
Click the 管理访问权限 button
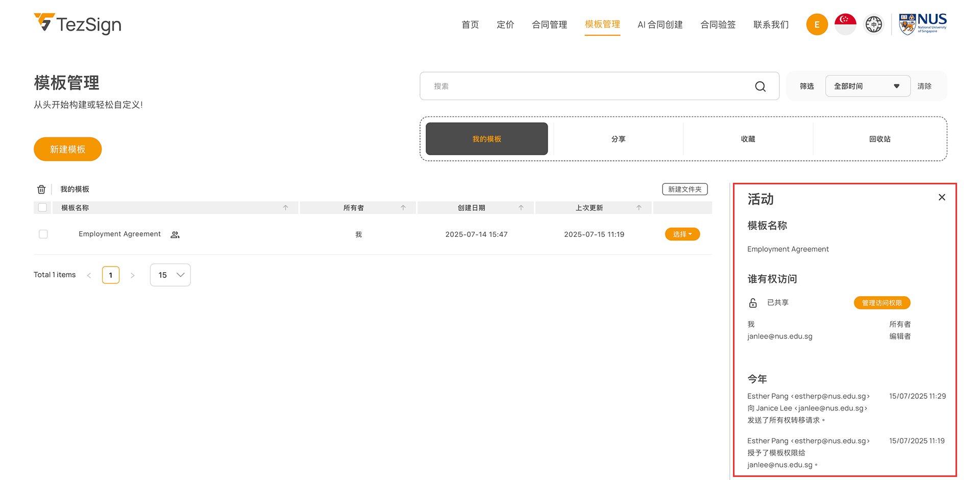881,303
